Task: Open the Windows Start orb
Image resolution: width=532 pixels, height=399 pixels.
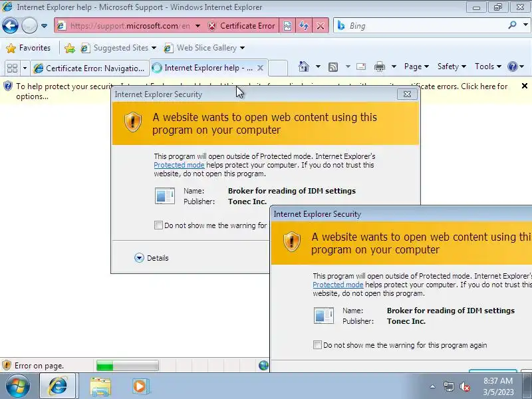Action: click(17, 386)
